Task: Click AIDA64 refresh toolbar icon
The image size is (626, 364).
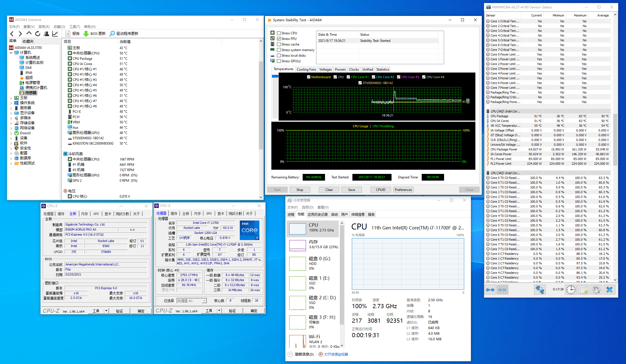Action: tap(38, 34)
